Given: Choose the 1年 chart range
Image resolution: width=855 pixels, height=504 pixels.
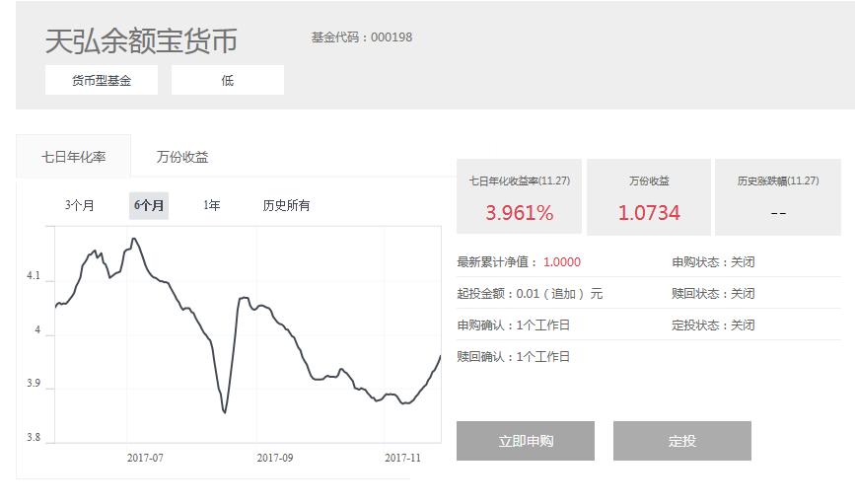Looking at the screenshot, I should (x=212, y=205).
